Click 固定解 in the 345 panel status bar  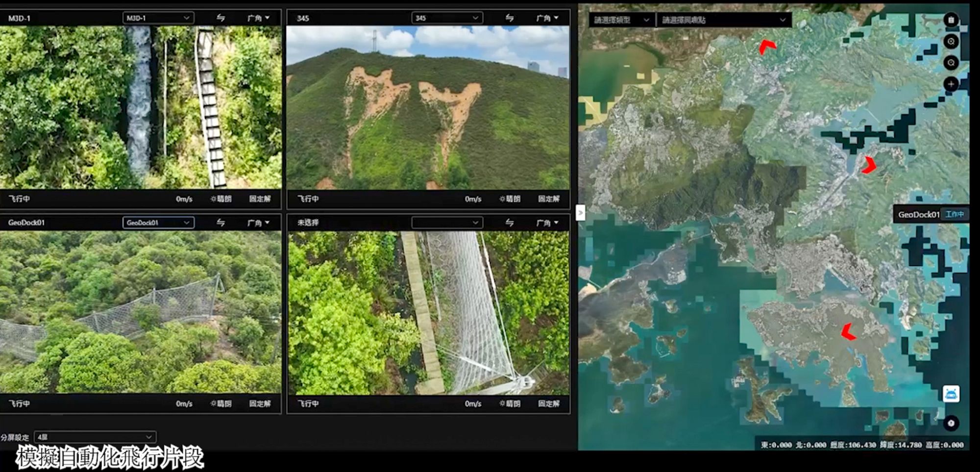pyautogui.click(x=548, y=199)
